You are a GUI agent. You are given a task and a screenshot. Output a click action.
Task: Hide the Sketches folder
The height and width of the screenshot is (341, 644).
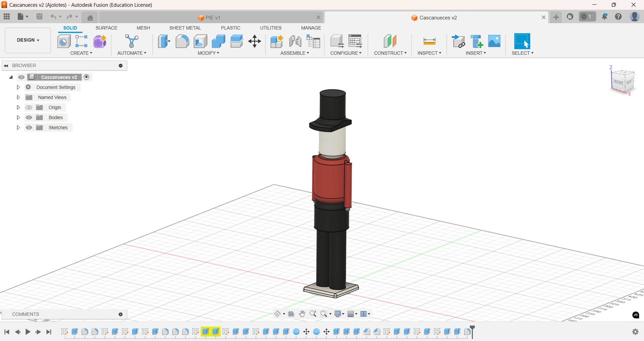(x=29, y=128)
